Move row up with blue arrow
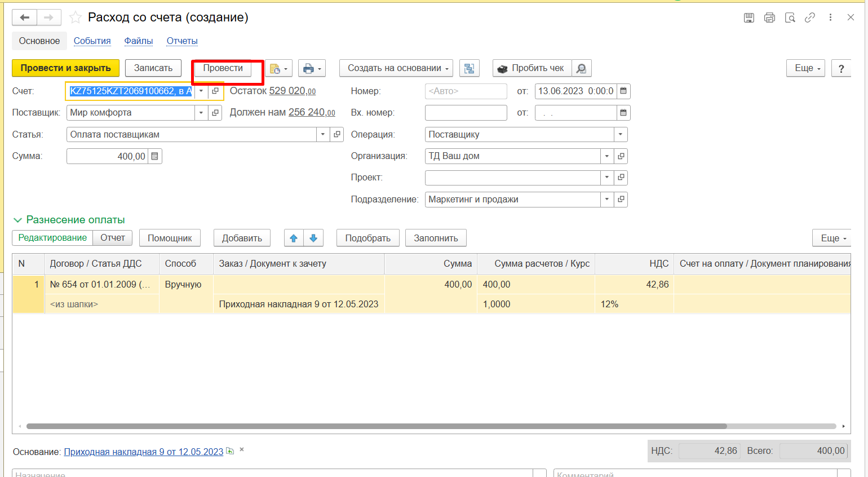 294,238
